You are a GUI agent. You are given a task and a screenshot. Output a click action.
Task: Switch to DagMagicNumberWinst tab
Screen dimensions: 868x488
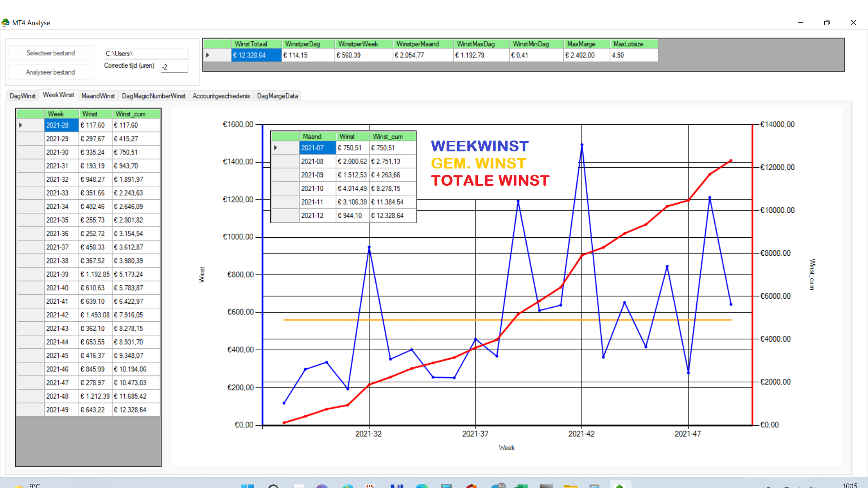(x=154, y=96)
